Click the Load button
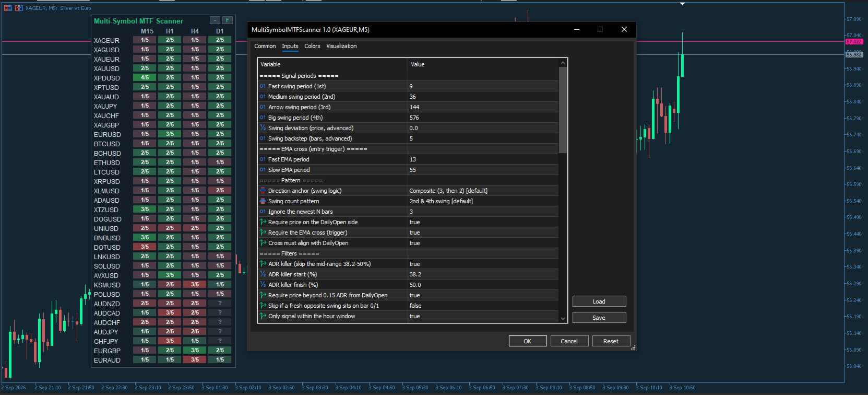 tap(599, 301)
